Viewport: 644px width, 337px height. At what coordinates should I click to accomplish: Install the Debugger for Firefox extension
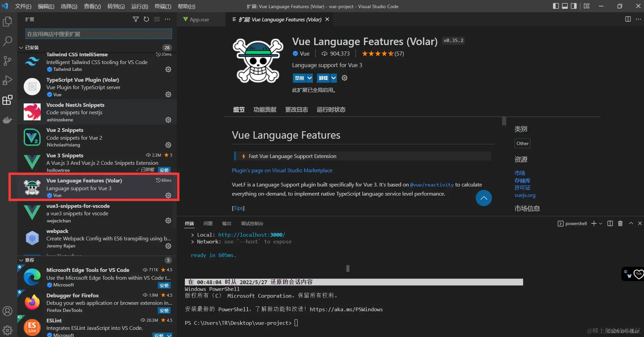point(164,311)
